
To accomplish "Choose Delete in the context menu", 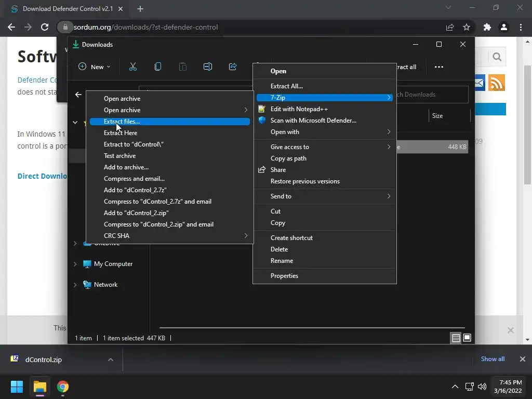I will [325, 249].
